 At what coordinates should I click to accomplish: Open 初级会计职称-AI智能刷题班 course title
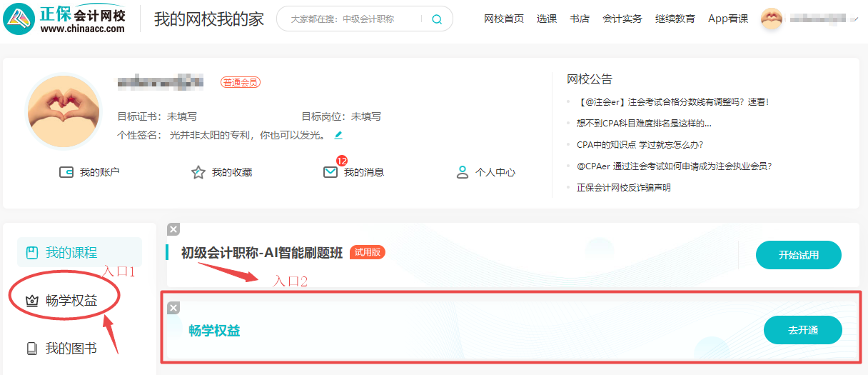(262, 252)
